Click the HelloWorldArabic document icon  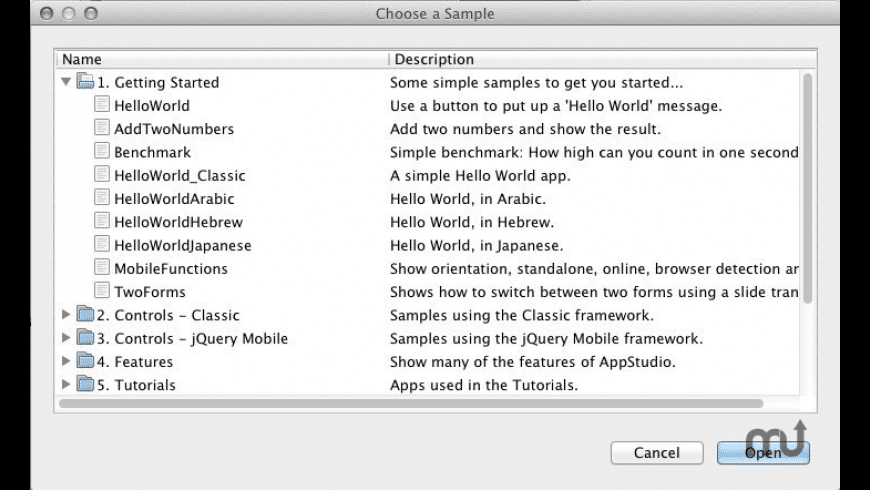click(x=102, y=198)
